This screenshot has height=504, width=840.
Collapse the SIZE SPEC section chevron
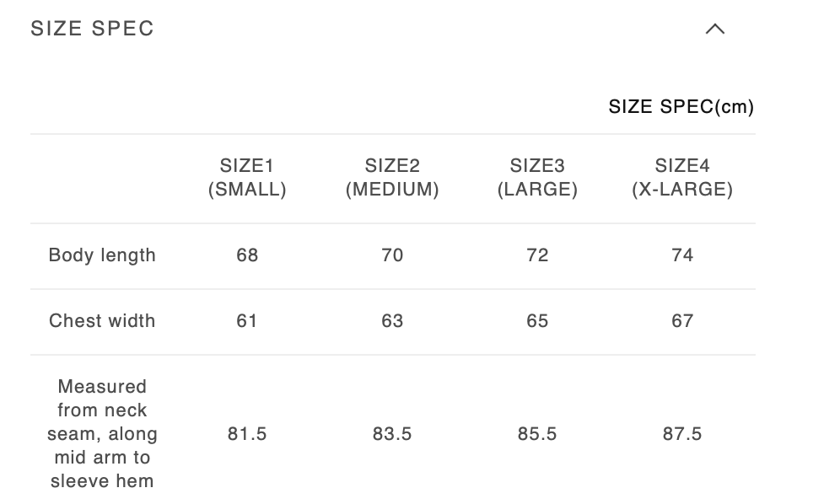coord(714,29)
